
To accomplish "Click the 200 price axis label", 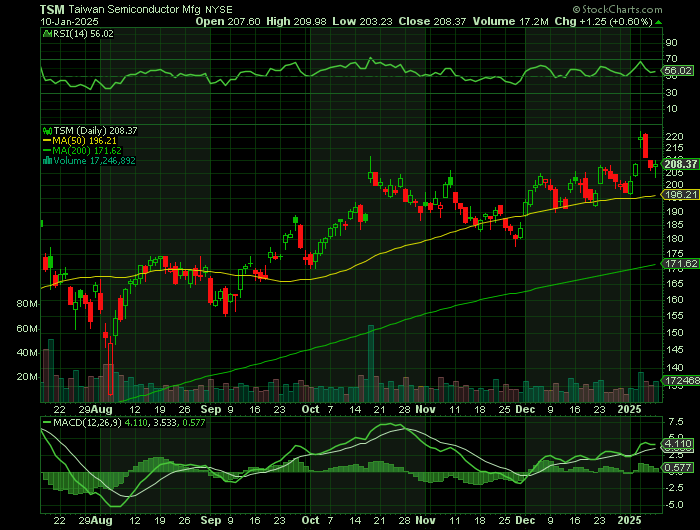I will [675, 184].
